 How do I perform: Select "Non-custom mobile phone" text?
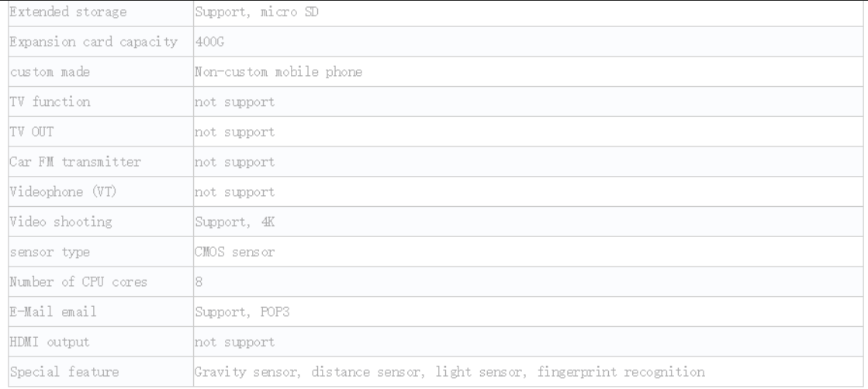(278, 72)
